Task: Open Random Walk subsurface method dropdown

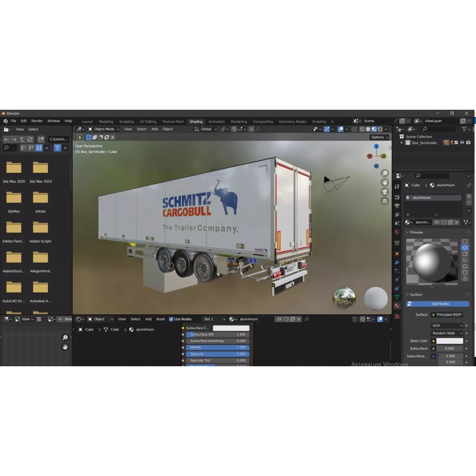Action: pos(447,333)
